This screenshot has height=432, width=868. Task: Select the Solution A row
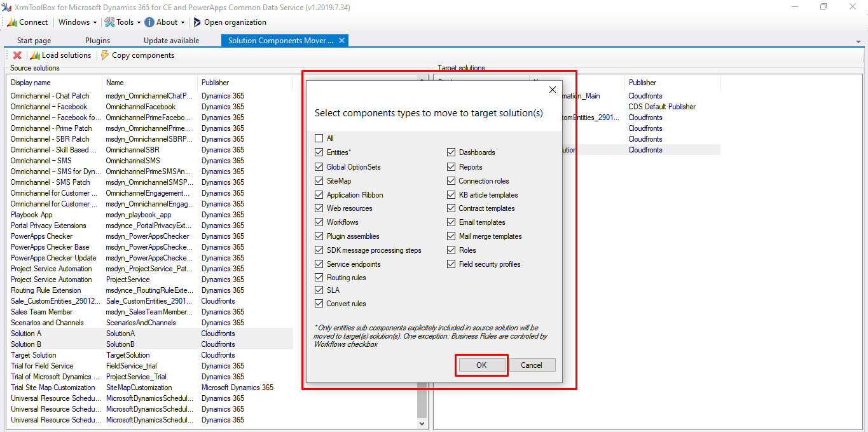point(150,334)
